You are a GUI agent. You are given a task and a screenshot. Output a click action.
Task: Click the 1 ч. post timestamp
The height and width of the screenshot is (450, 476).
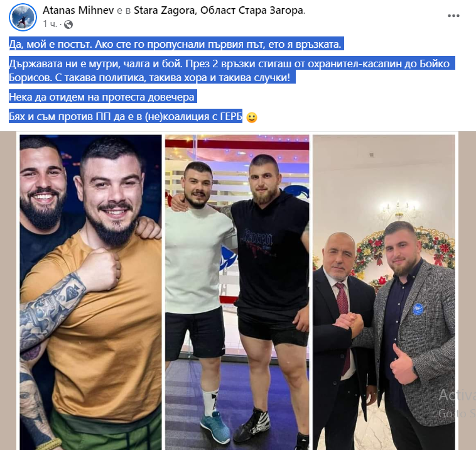[50, 24]
